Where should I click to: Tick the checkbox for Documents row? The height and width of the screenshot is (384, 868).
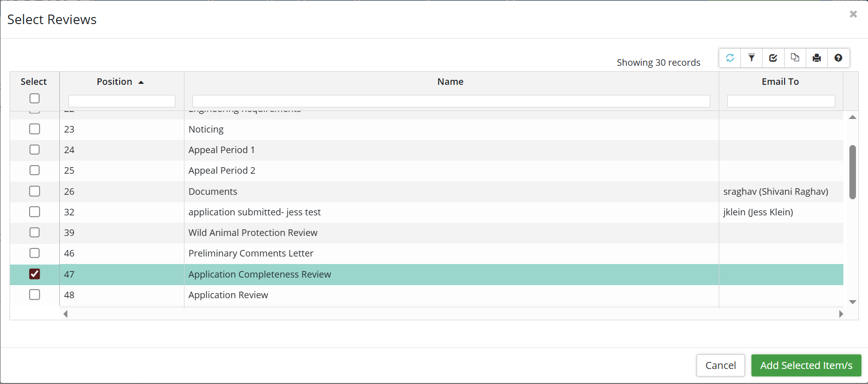click(35, 191)
